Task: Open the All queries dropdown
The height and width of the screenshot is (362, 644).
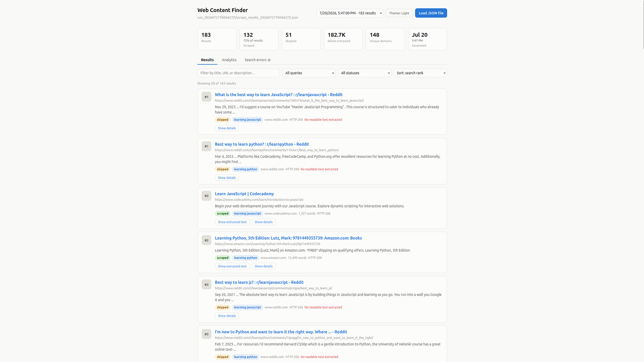Action: (x=309, y=73)
